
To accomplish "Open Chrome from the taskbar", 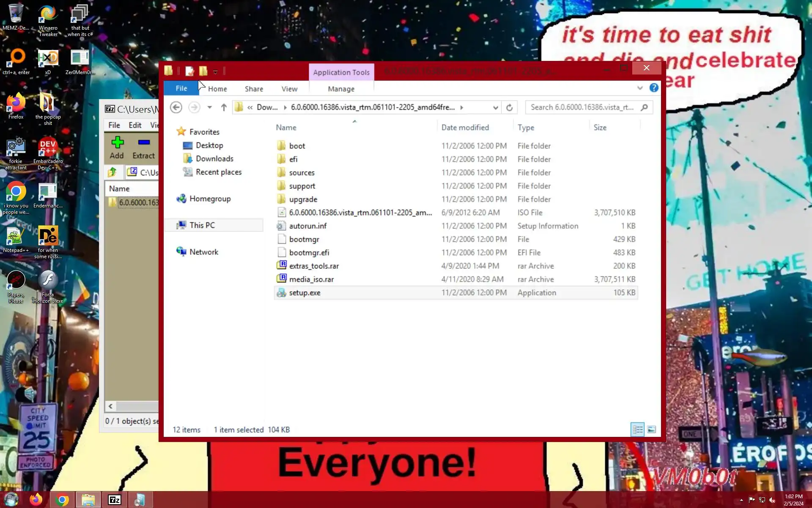I will [x=62, y=500].
